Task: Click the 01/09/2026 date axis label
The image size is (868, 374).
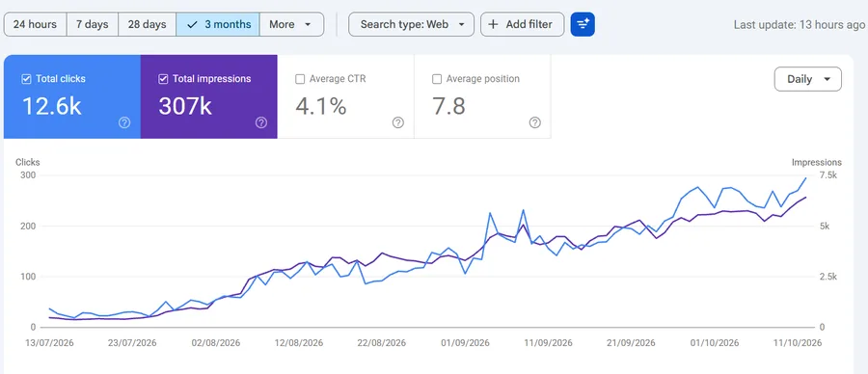Action: [x=465, y=343]
